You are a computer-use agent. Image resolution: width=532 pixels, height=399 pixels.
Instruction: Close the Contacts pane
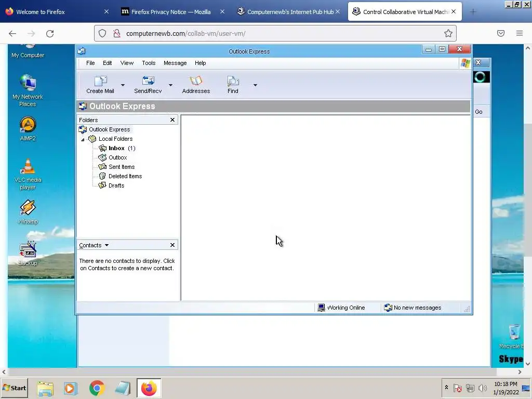[x=172, y=245]
